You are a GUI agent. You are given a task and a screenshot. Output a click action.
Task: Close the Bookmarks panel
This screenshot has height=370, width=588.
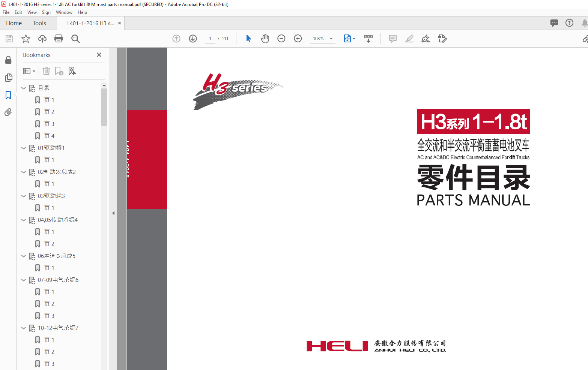pyautogui.click(x=99, y=55)
